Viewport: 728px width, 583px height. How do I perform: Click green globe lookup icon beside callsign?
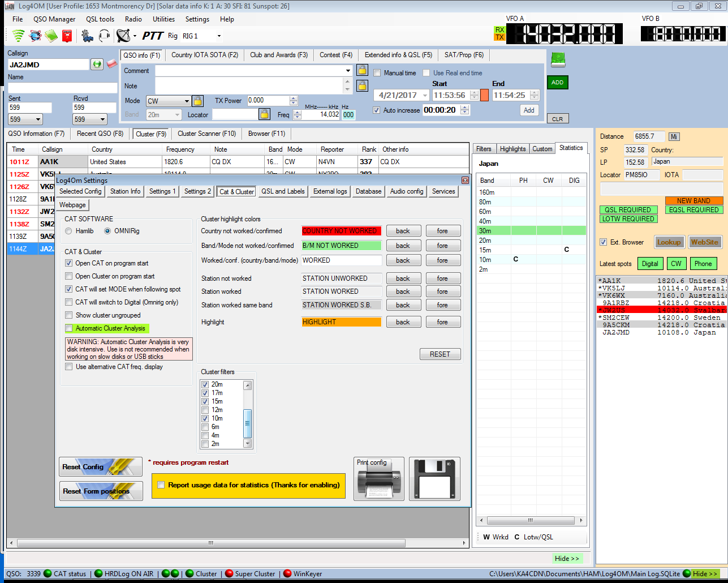point(97,65)
